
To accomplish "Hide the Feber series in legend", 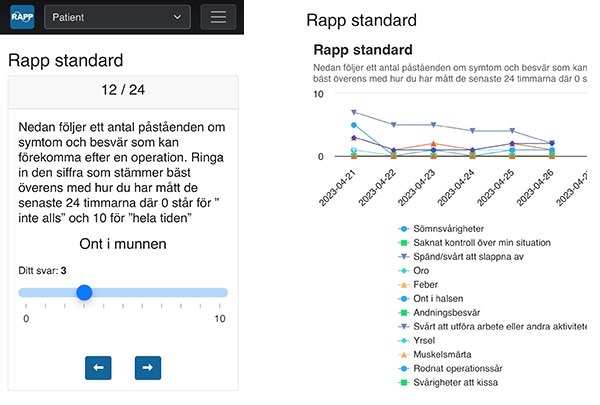I will pos(418,285).
